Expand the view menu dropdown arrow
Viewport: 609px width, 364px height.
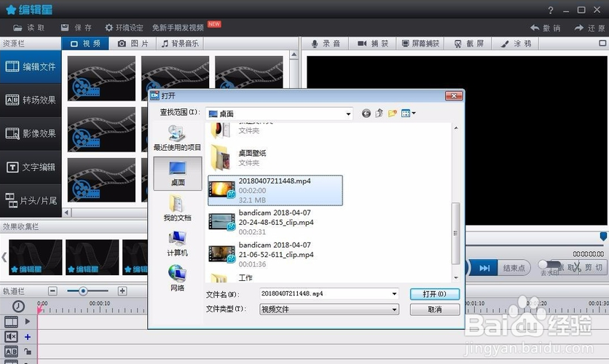click(x=414, y=114)
